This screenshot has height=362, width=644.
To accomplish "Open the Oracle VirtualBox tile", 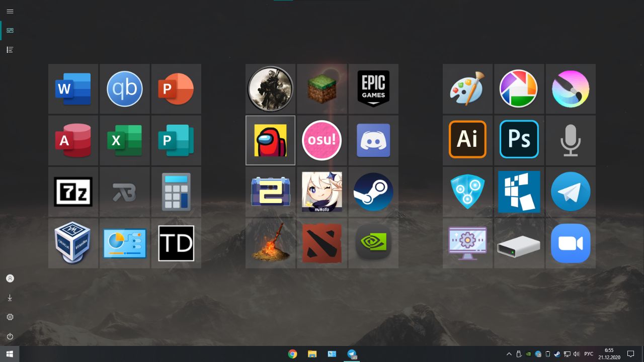I will pyautogui.click(x=73, y=243).
